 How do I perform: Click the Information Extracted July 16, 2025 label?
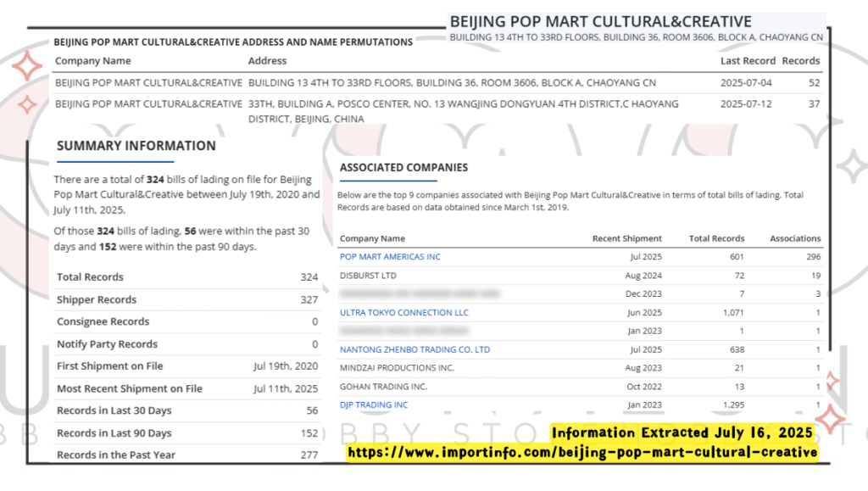pos(682,433)
